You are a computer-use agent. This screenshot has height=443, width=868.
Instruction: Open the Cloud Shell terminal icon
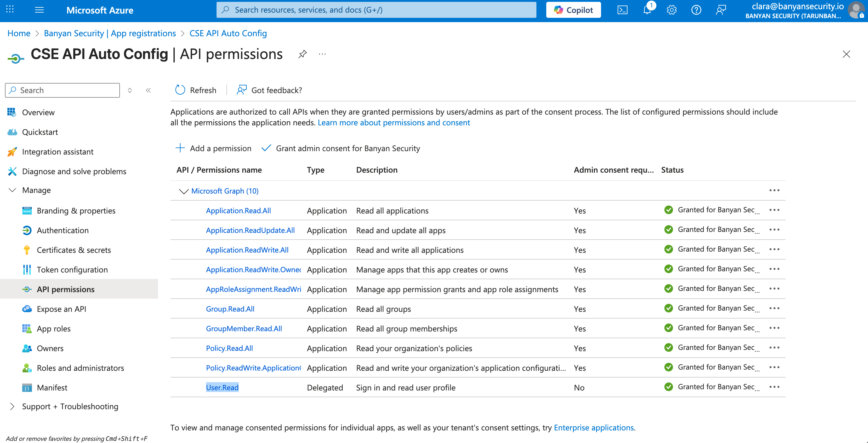[622, 10]
